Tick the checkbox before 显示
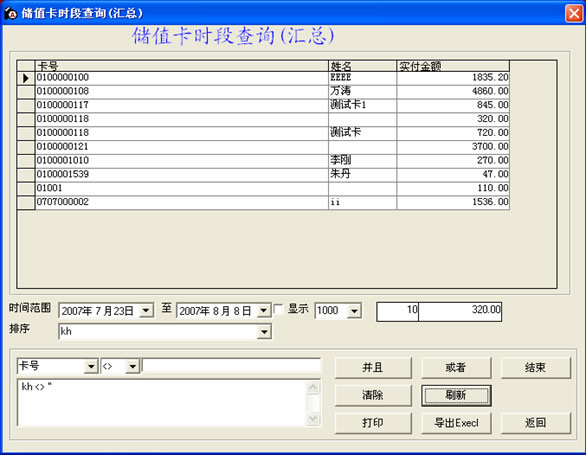Image resolution: width=587 pixels, height=456 pixels. [x=278, y=309]
